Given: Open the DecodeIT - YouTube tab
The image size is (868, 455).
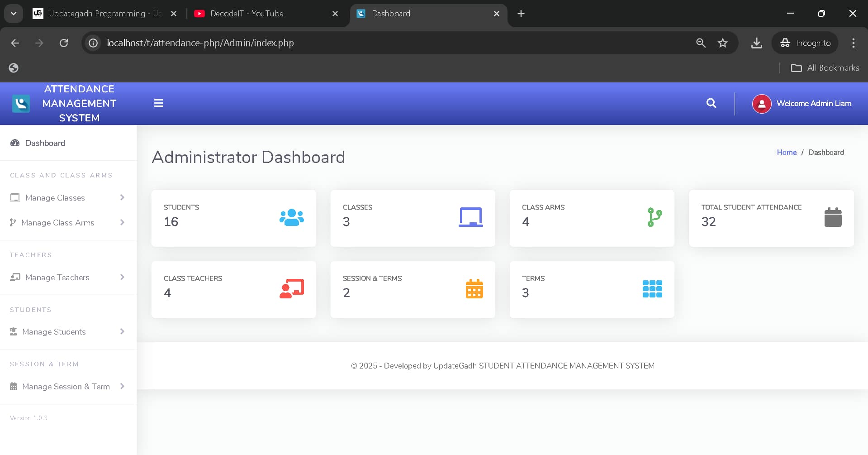Looking at the screenshot, I should pos(247,14).
